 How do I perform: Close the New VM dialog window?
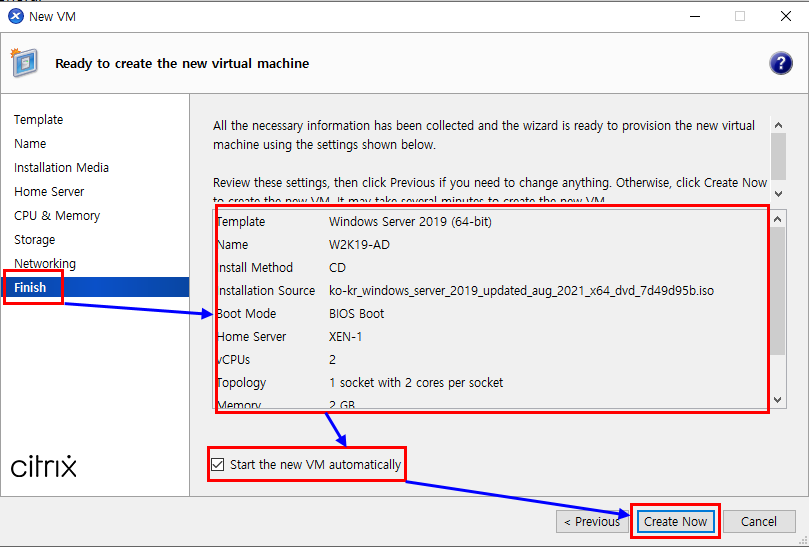point(786,17)
